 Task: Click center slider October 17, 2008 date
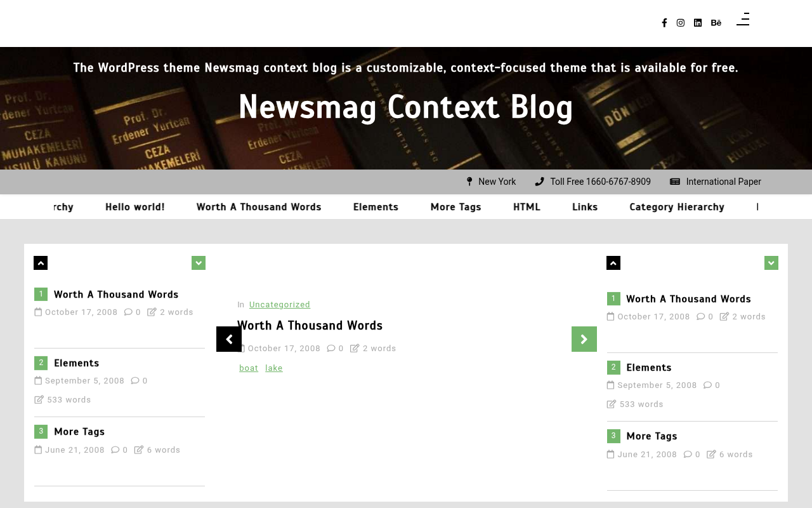[284, 349]
